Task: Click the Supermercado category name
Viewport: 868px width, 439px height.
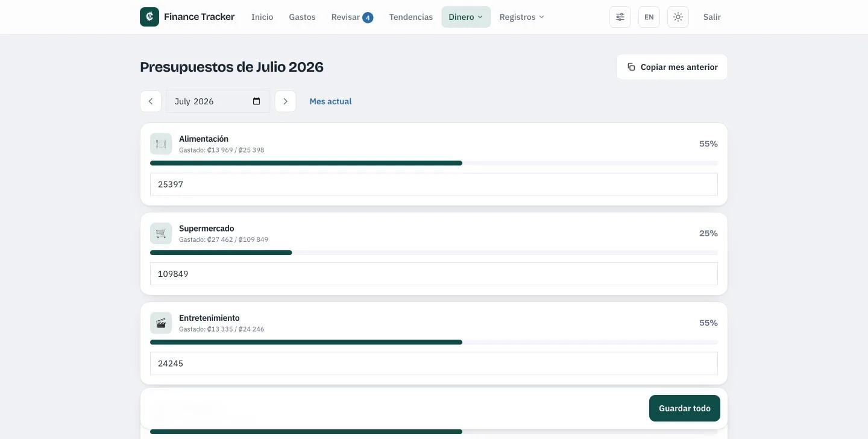Action: (x=207, y=229)
